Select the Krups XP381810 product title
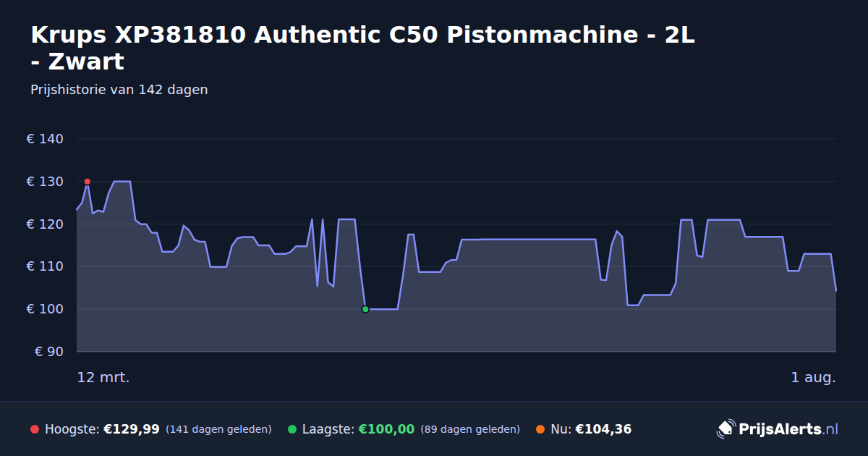 [362, 48]
